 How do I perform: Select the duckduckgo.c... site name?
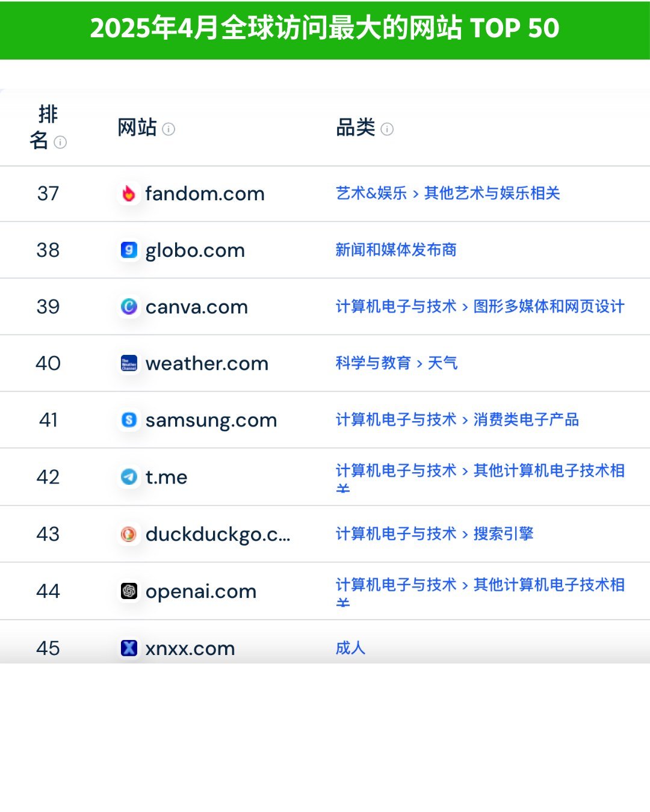[217, 534]
